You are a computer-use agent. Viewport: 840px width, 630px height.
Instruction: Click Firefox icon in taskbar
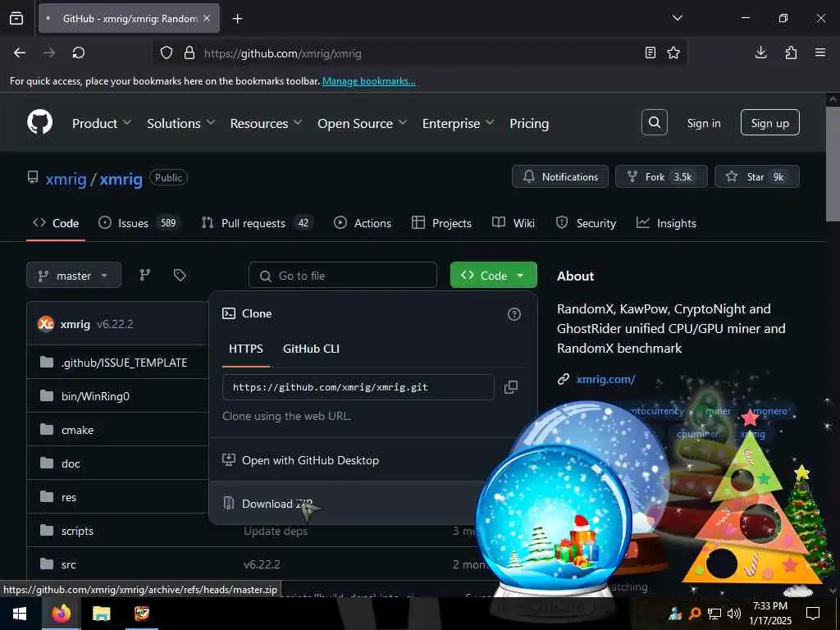(x=61, y=614)
